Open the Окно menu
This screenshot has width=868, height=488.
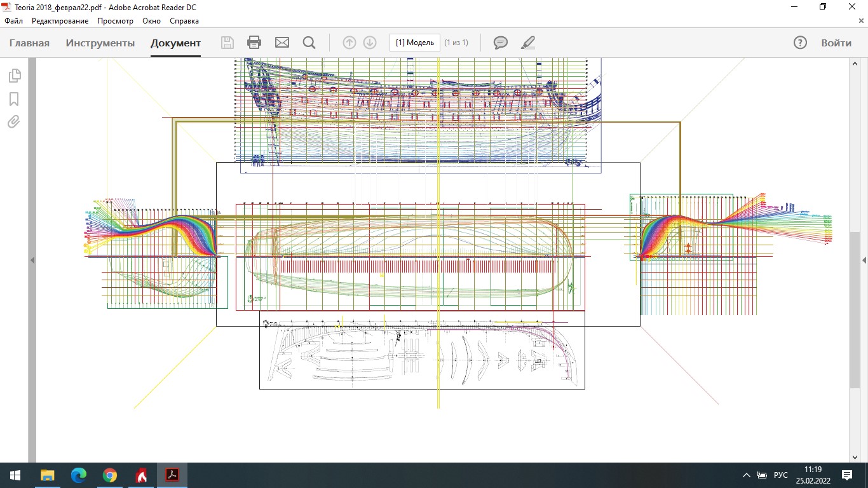[151, 21]
